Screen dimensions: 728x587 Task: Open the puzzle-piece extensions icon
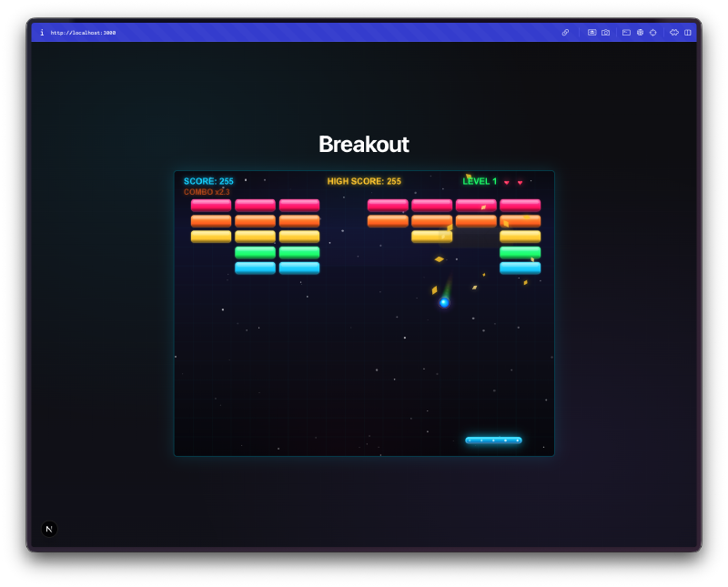[674, 33]
